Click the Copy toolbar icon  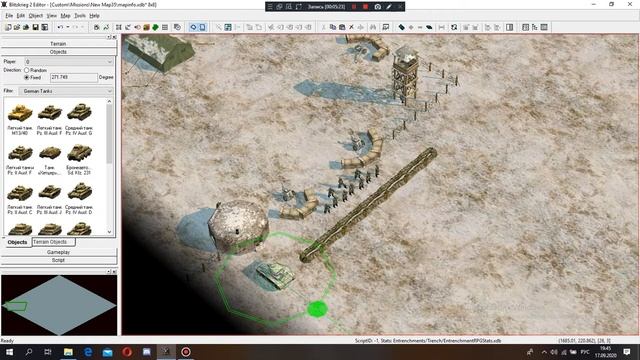tap(333, 27)
